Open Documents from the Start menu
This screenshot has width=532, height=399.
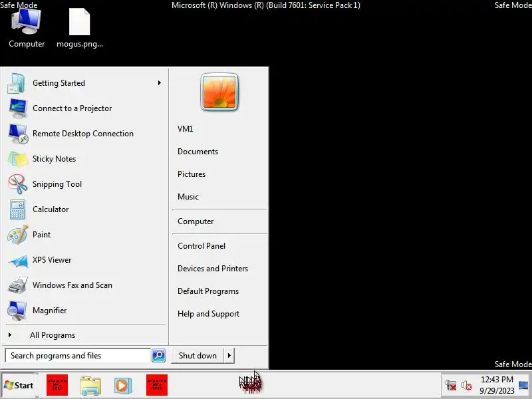pos(198,152)
